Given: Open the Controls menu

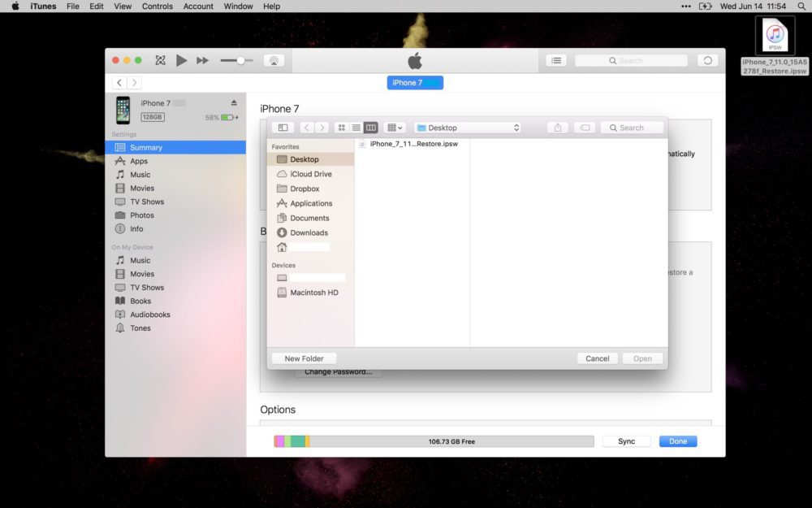Looking at the screenshot, I should [157, 7].
